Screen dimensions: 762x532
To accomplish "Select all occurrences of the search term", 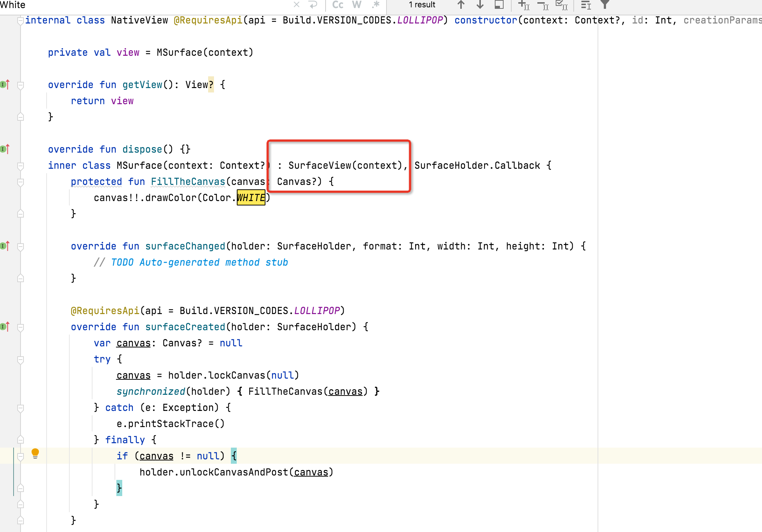I will tap(562, 5).
